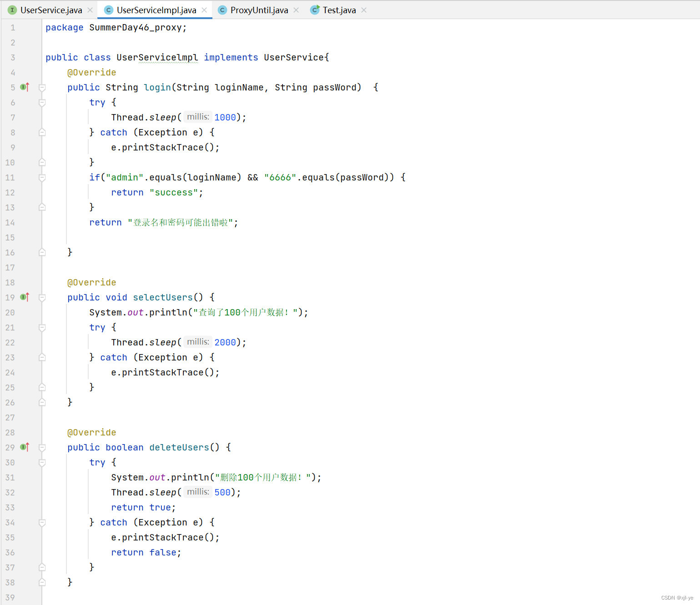700x605 pixels.
Task: Collapse the login method at line 5
Action: pos(42,87)
